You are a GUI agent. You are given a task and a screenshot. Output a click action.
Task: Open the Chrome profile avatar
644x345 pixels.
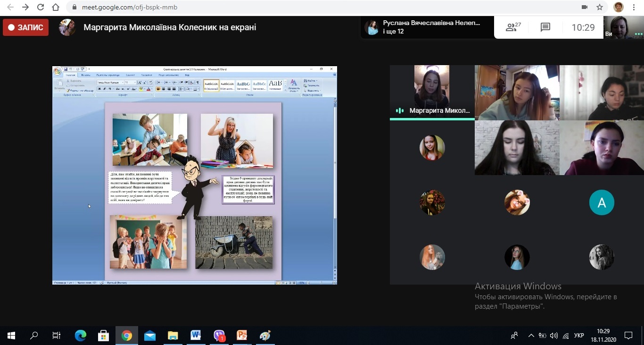(x=618, y=8)
